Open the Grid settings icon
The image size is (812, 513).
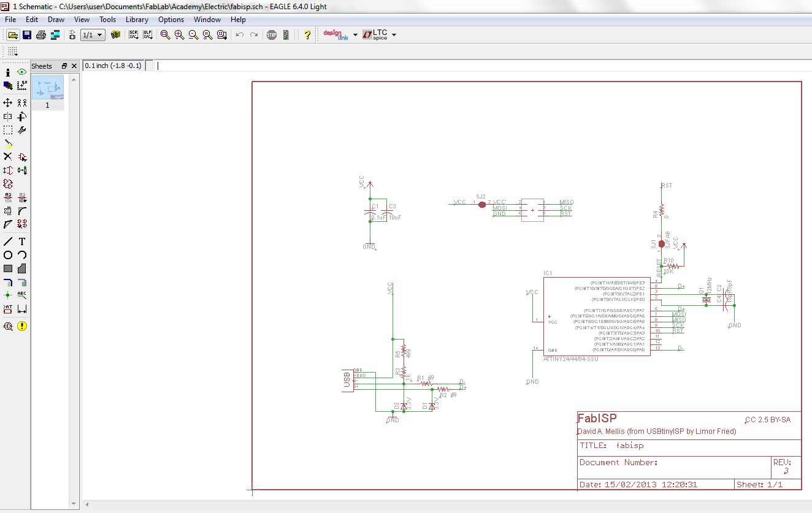13,51
